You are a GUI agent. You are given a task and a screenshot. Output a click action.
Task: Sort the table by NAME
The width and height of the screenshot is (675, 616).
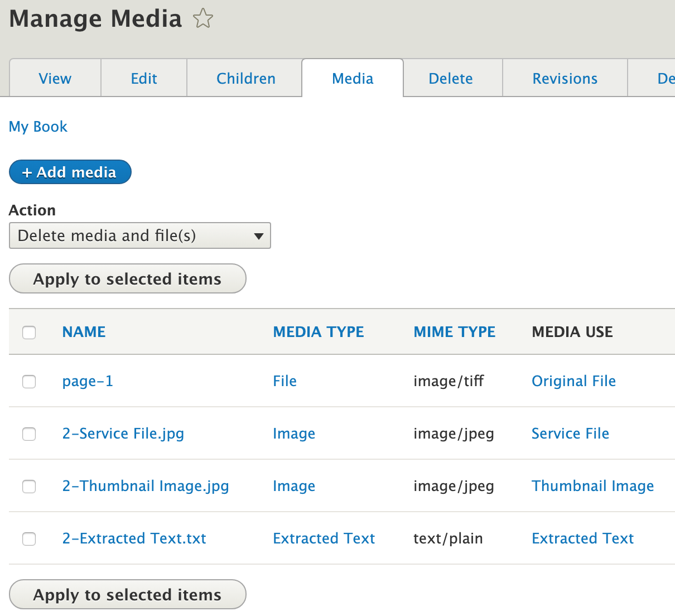tap(83, 331)
